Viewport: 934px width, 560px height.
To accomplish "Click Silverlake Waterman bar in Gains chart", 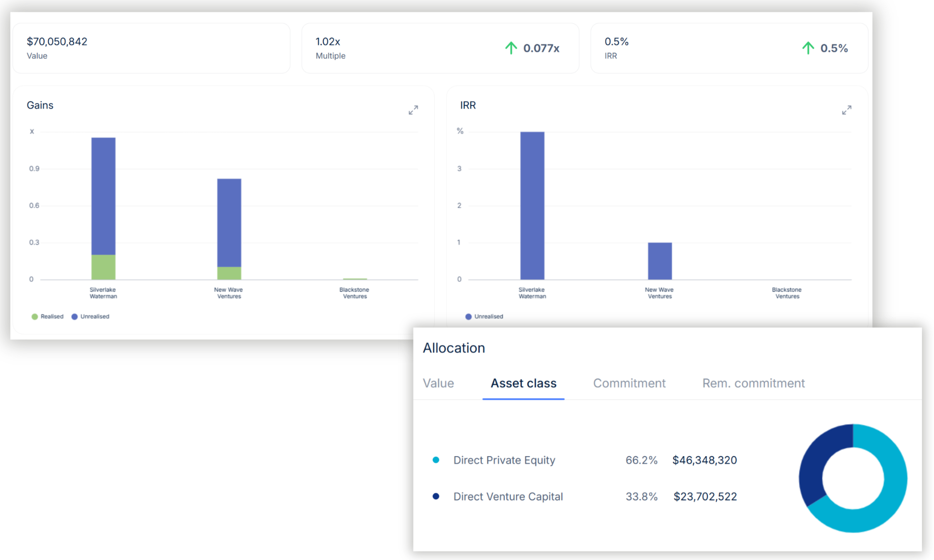I will pyautogui.click(x=103, y=196).
